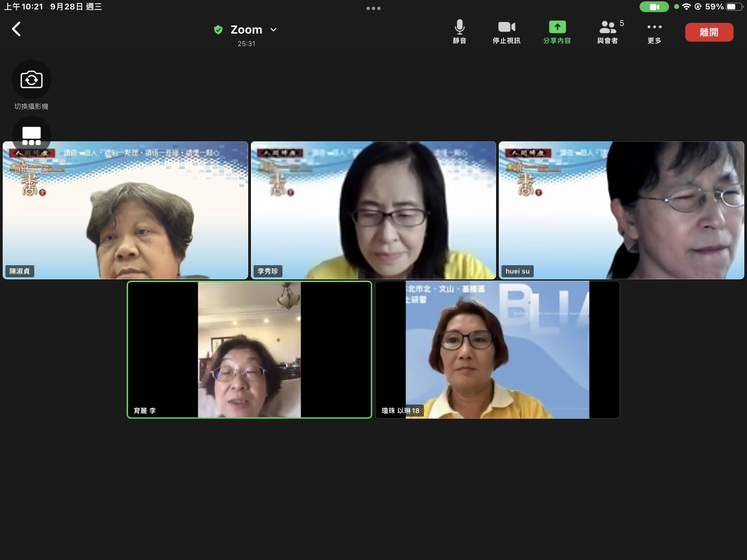Select 育麗 李's highlighted video tile
The image size is (747, 560).
249,349
